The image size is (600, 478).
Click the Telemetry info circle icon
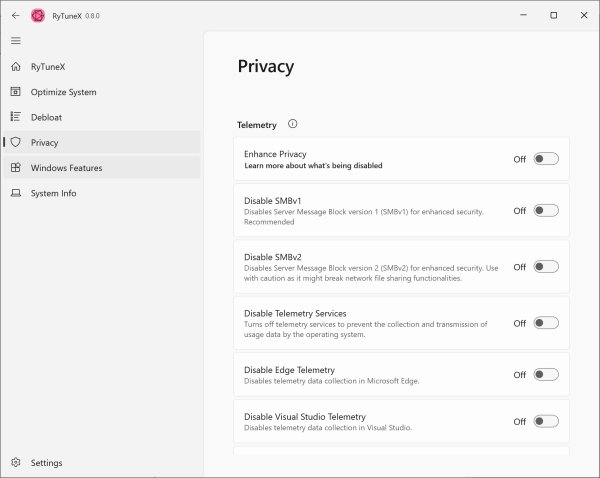coord(292,125)
